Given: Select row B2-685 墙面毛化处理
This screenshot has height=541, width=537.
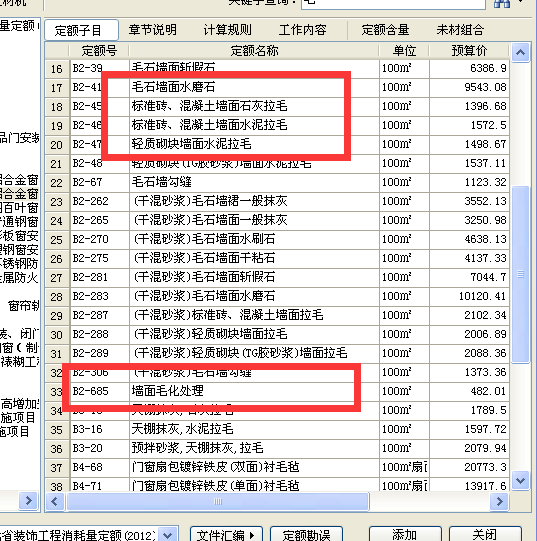Looking at the screenshot, I should click(x=277, y=391).
